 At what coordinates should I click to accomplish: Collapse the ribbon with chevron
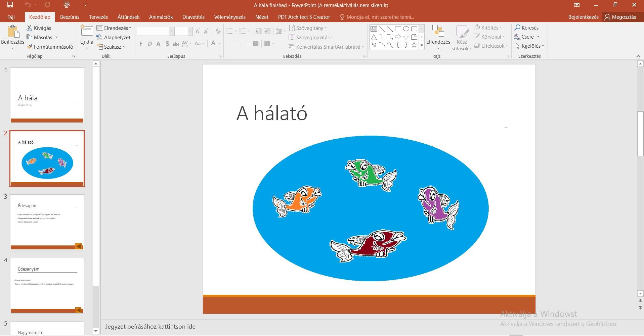[638, 56]
